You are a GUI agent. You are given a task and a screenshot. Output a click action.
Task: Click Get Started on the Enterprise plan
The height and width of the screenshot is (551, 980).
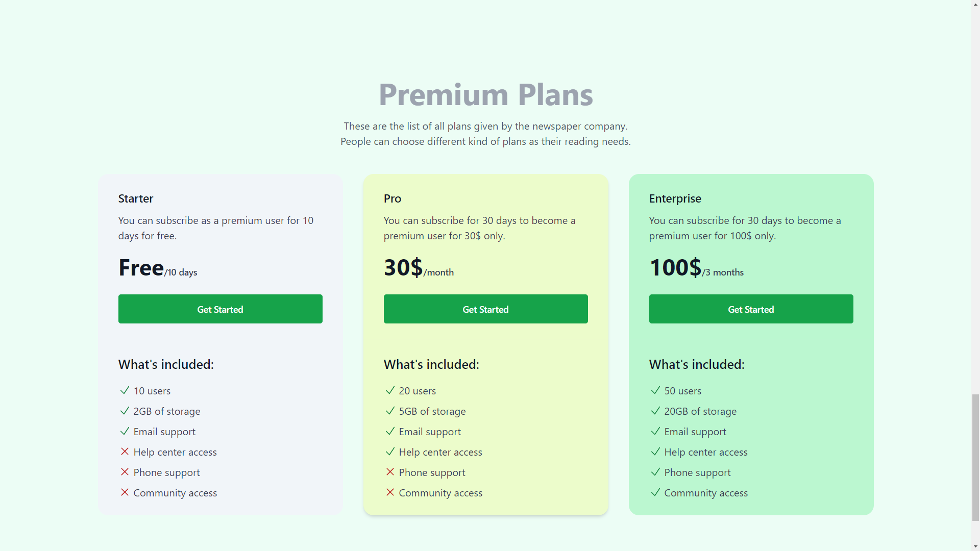point(751,309)
